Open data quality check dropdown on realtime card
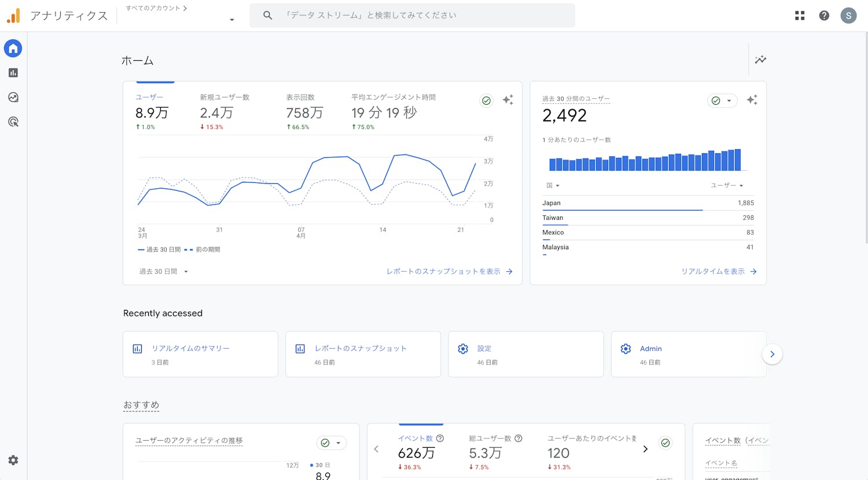Viewport: 868px width, 480px height. [x=722, y=101]
